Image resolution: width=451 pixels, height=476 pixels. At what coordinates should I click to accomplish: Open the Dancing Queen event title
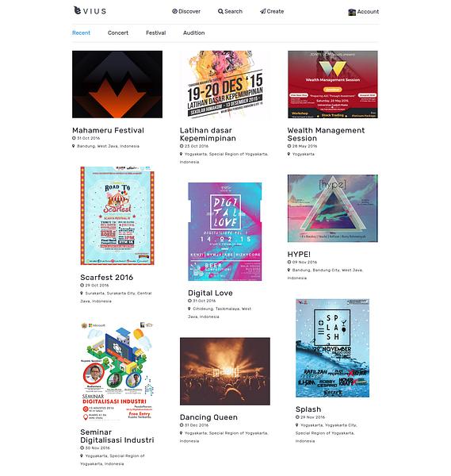208,417
